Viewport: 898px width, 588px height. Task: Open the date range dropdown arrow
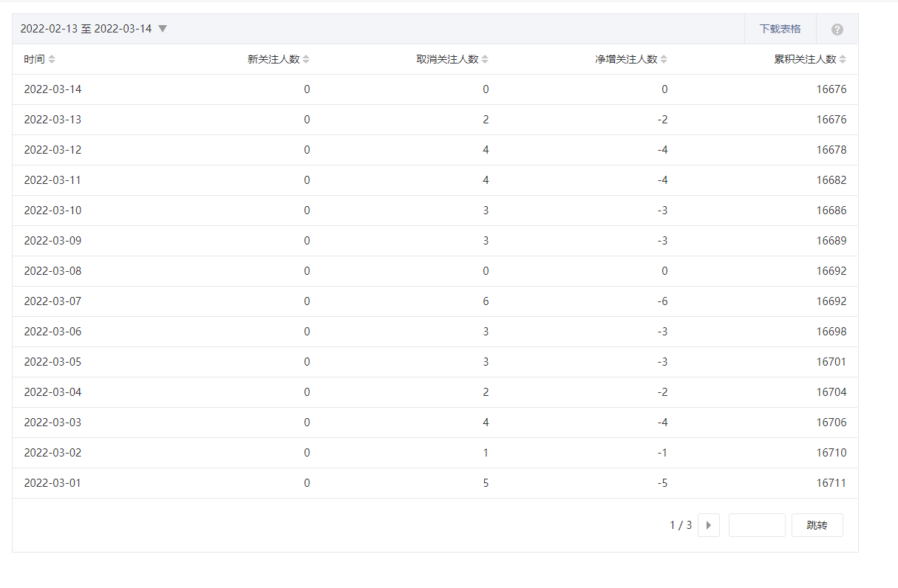click(x=163, y=29)
